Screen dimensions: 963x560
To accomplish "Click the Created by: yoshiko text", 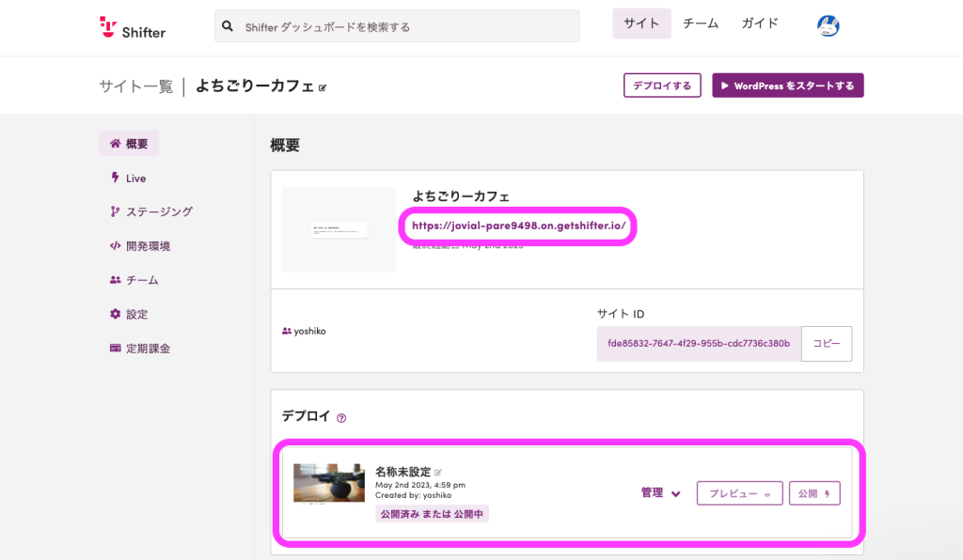I will pos(414,495).
